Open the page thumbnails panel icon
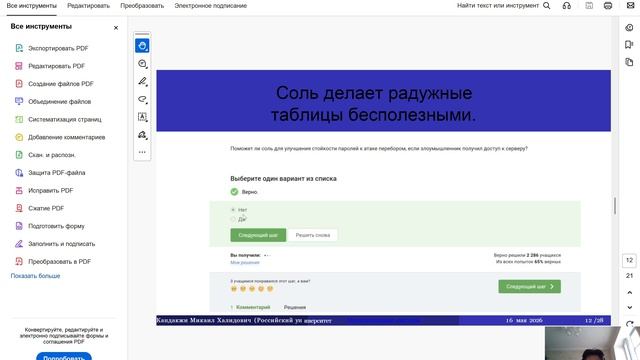The image size is (640, 360). (x=629, y=62)
